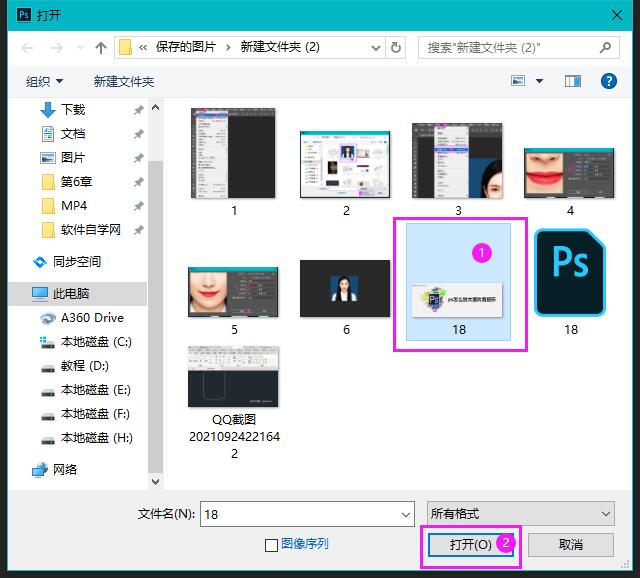
Task: Change the view layout icon
Action: [518, 81]
